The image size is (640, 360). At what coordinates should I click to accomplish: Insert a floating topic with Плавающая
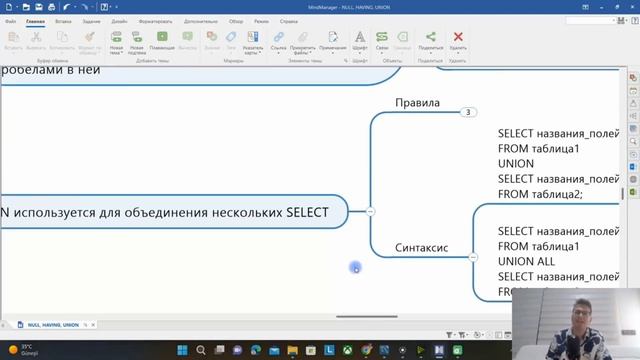coord(162,40)
